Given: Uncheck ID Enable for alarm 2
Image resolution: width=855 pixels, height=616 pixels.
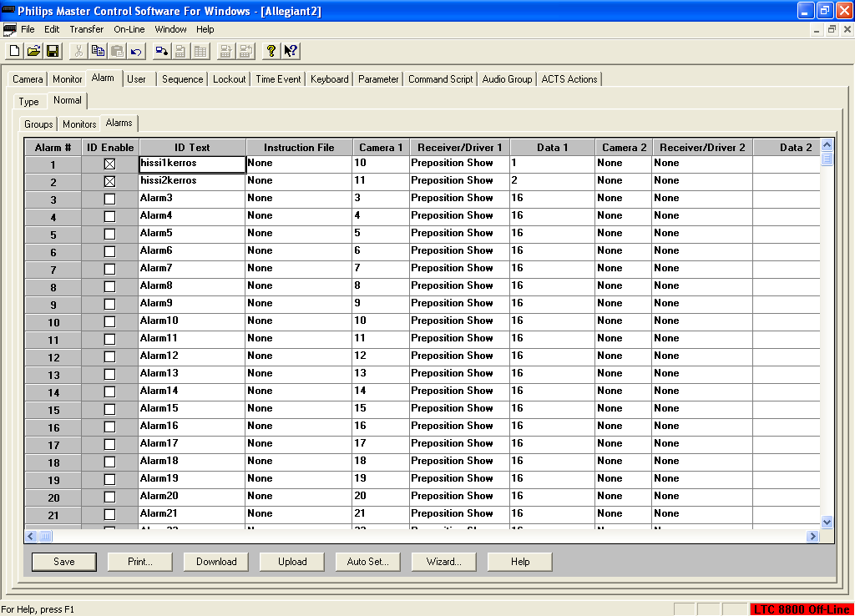Looking at the screenshot, I should point(109,181).
